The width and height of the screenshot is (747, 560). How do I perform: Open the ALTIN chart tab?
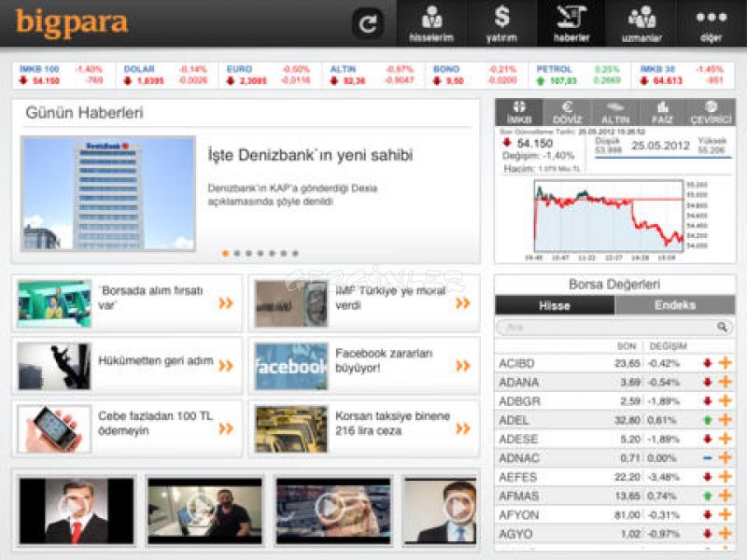click(x=615, y=112)
